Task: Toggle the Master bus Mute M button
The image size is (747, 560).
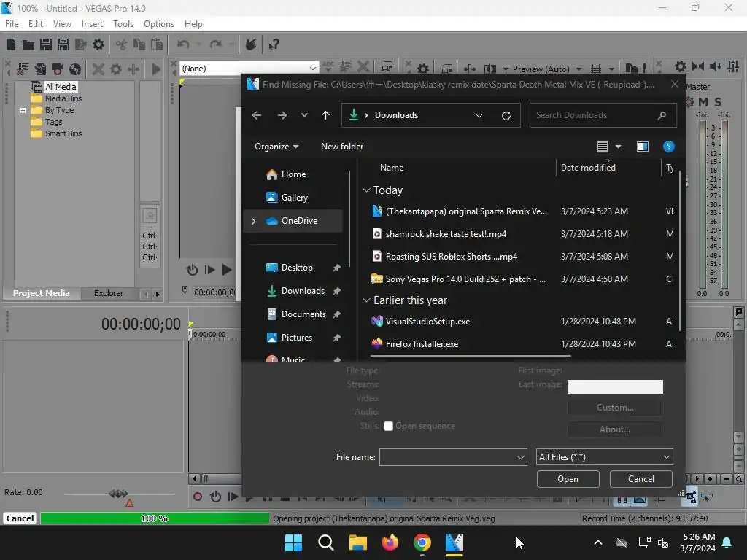Action: coord(703,102)
